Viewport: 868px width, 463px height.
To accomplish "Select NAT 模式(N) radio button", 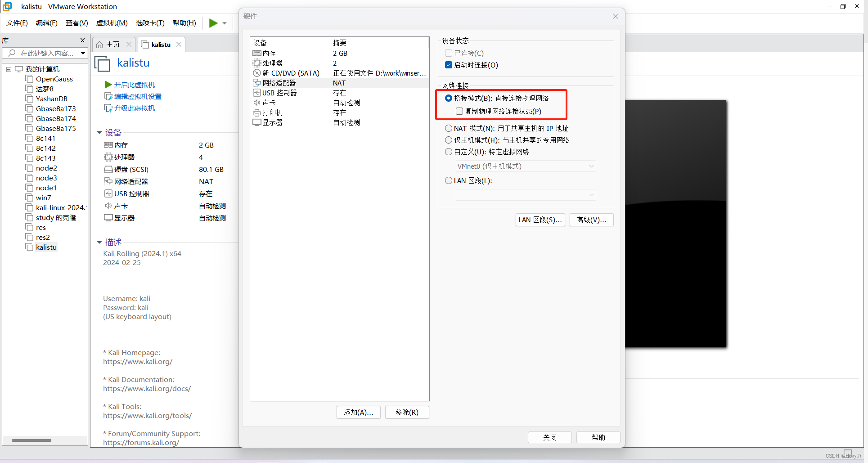I will 449,128.
